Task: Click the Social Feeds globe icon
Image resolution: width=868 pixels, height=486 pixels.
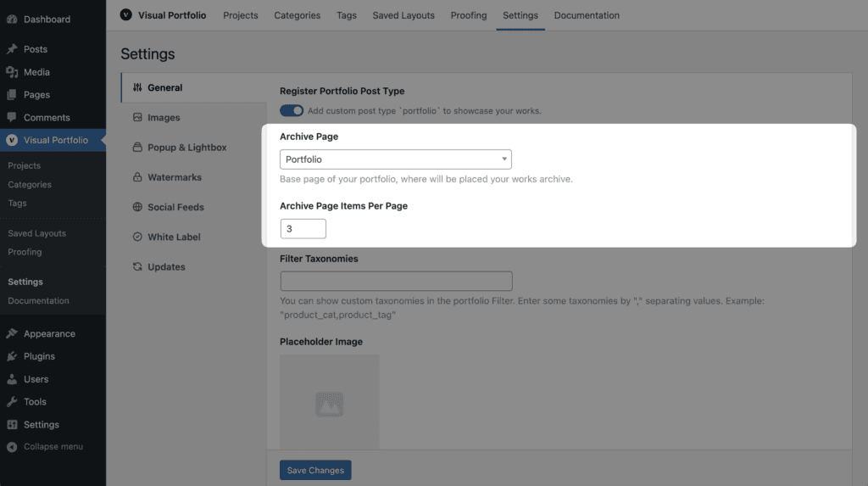Action: pos(137,207)
